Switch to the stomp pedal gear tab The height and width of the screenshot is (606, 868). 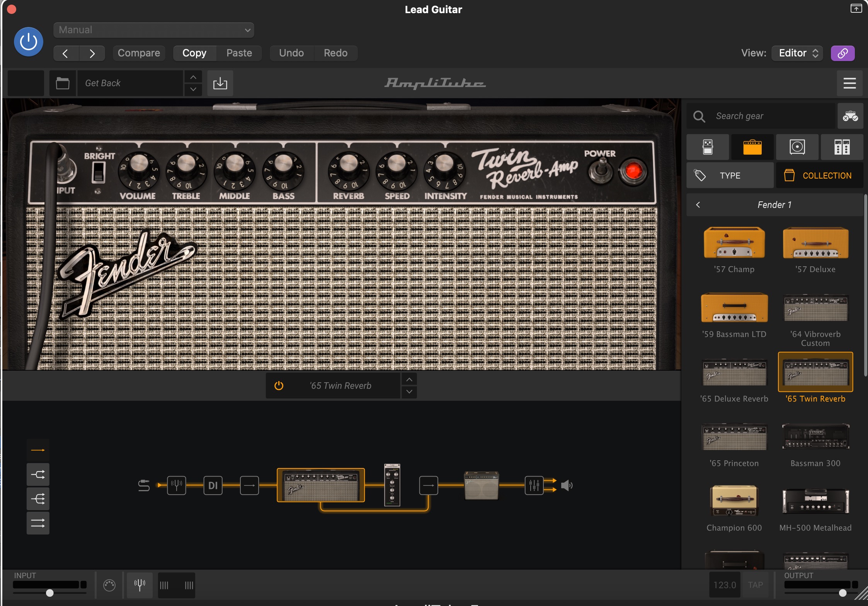point(708,147)
